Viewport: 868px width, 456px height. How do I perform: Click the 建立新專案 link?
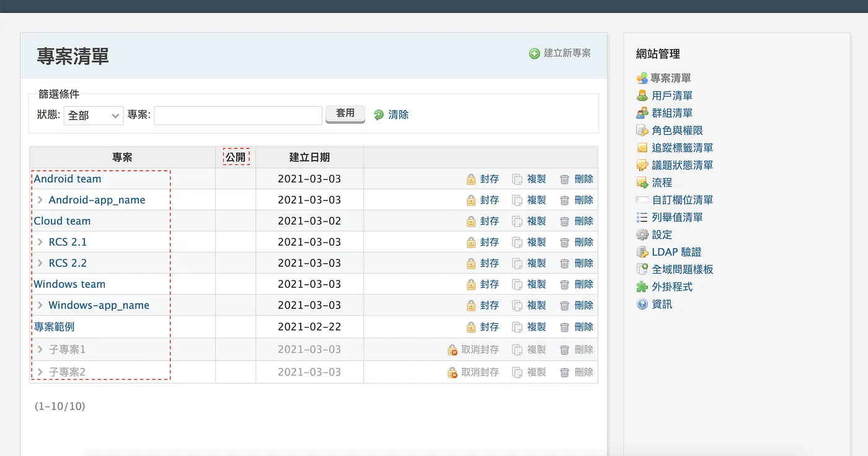567,53
